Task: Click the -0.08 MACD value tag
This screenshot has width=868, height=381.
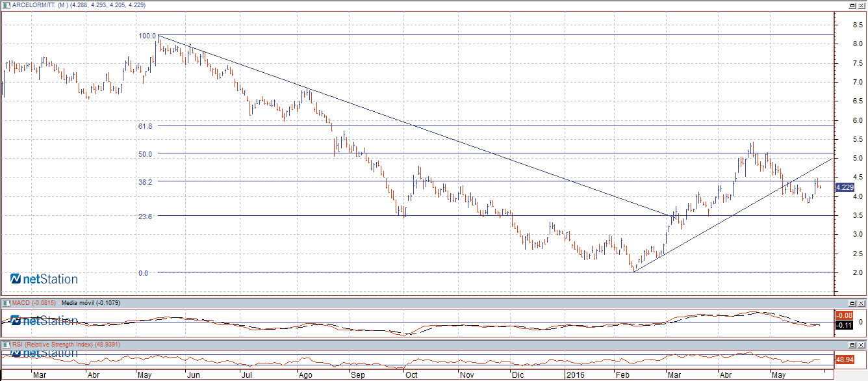Action: click(x=843, y=315)
